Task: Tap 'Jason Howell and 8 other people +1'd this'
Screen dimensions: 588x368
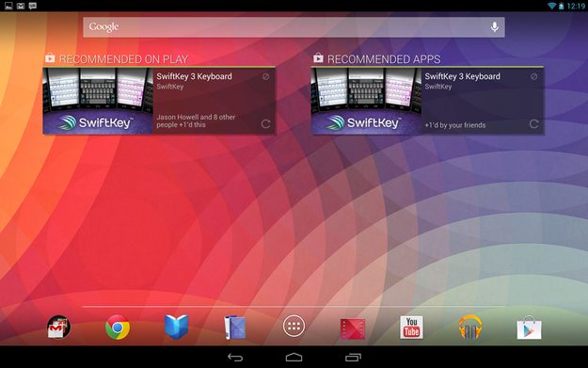Action: (x=196, y=120)
